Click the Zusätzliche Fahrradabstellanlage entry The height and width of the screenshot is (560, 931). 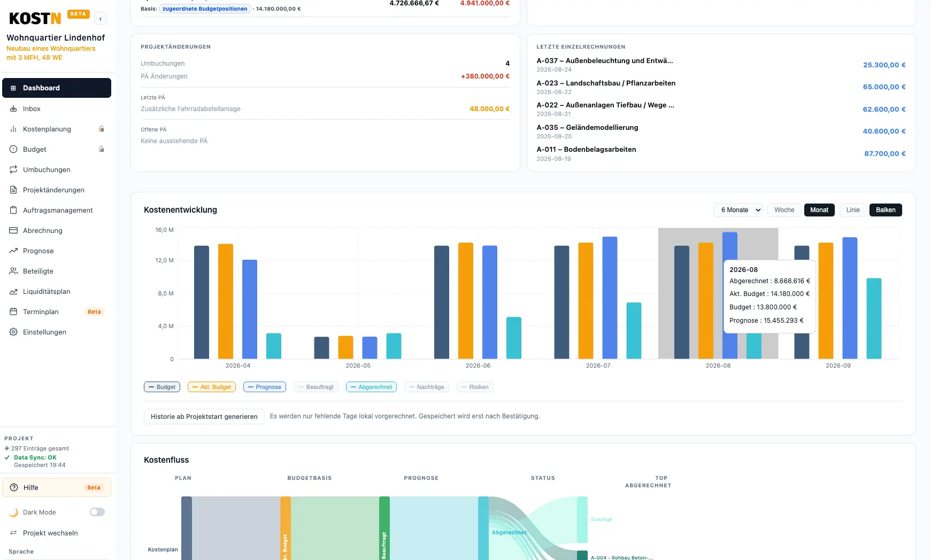pyautogui.click(x=325, y=109)
